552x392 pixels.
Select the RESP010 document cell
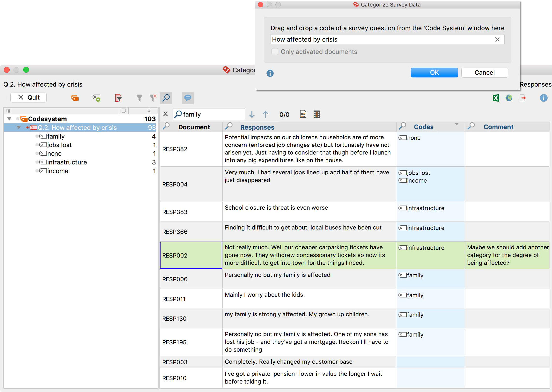coord(191,378)
